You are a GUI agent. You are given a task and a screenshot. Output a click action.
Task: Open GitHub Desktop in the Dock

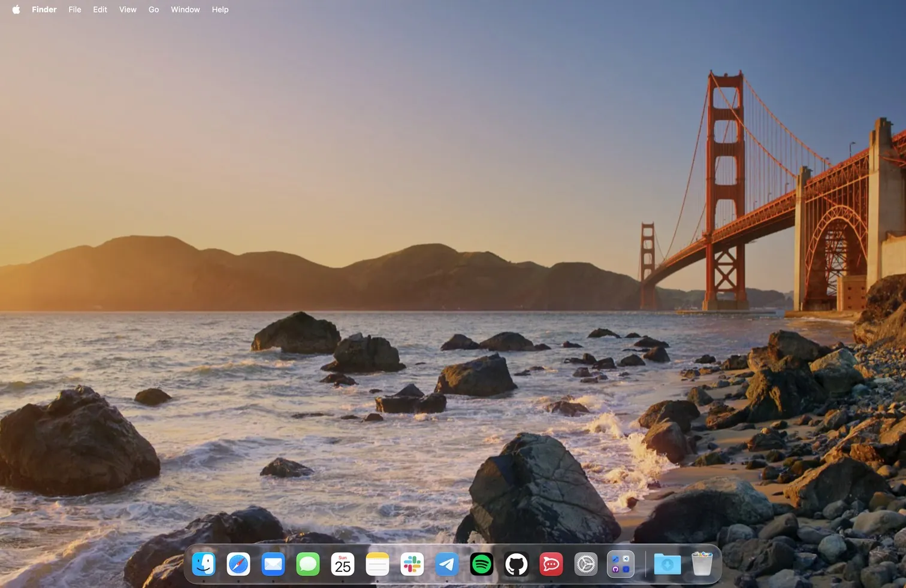(517, 564)
